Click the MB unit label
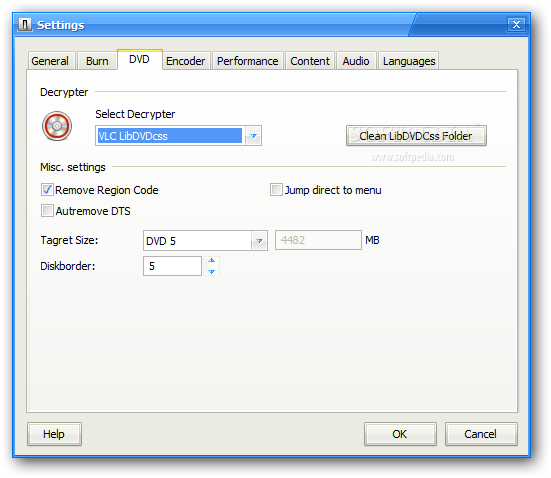Image resolution: width=551 pixels, height=478 pixels. click(372, 240)
